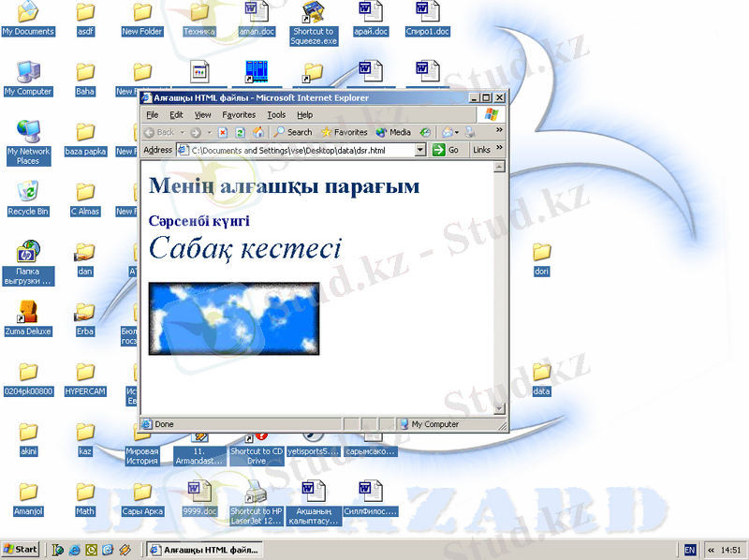Select the Amanjol folder

pos(28,499)
